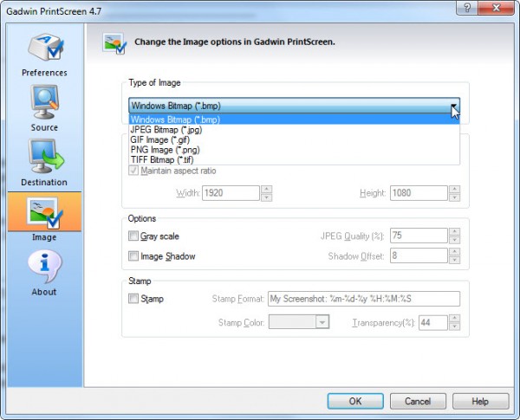Viewport: 520px width, 420px height.
Task: Open the About info bubble icon
Action: pyautogui.click(x=43, y=267)
